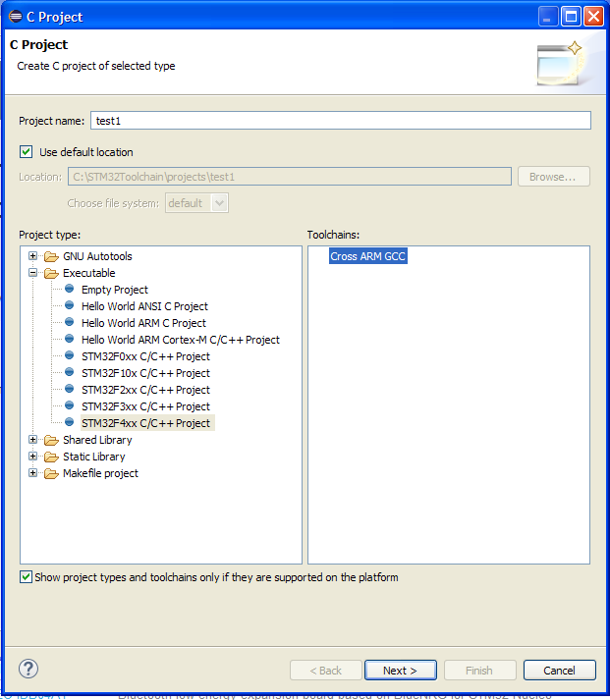Select Hello World ARM C Project

click(143, 323)
